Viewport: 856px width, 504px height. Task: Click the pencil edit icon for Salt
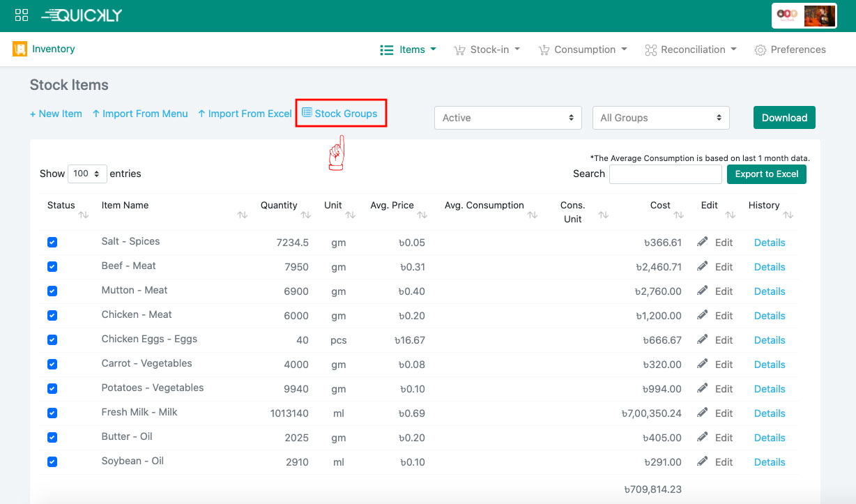pyautogui.click(x=703, y=242)
